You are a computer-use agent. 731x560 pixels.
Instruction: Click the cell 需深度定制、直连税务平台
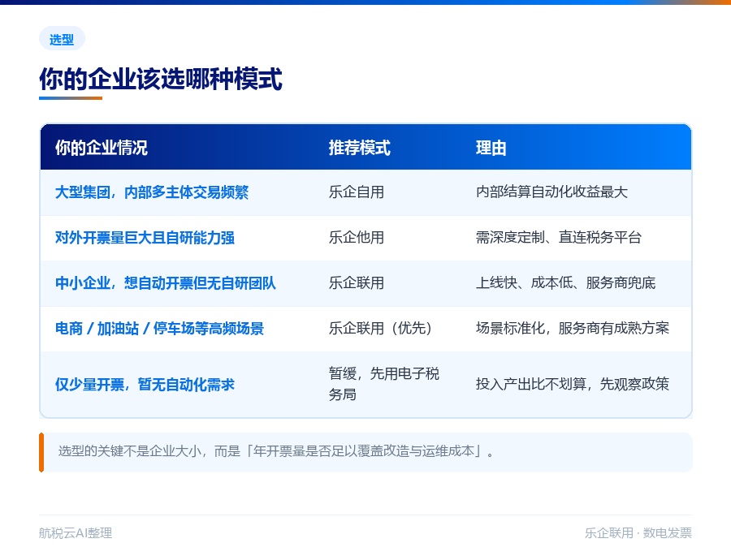tap(559, 238)
